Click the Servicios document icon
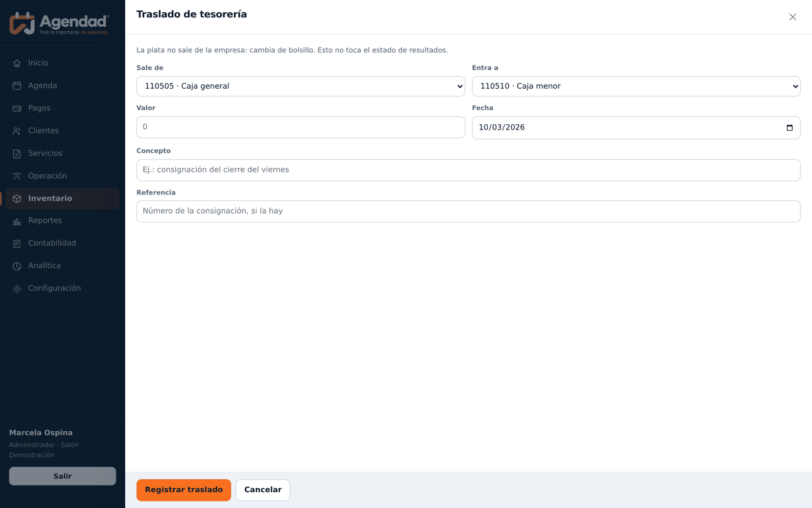Image resolution: width=812 pixels, height=508 pixels. [17, 154]
